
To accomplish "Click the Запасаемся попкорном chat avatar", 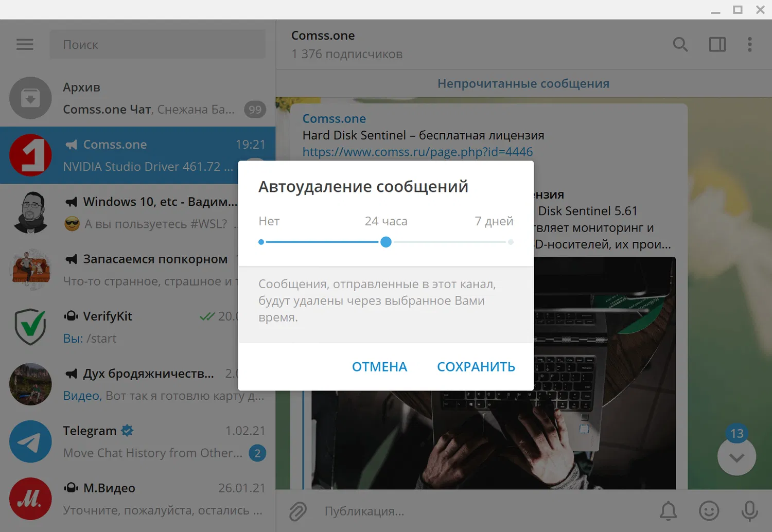I will [x=30, y=270].
